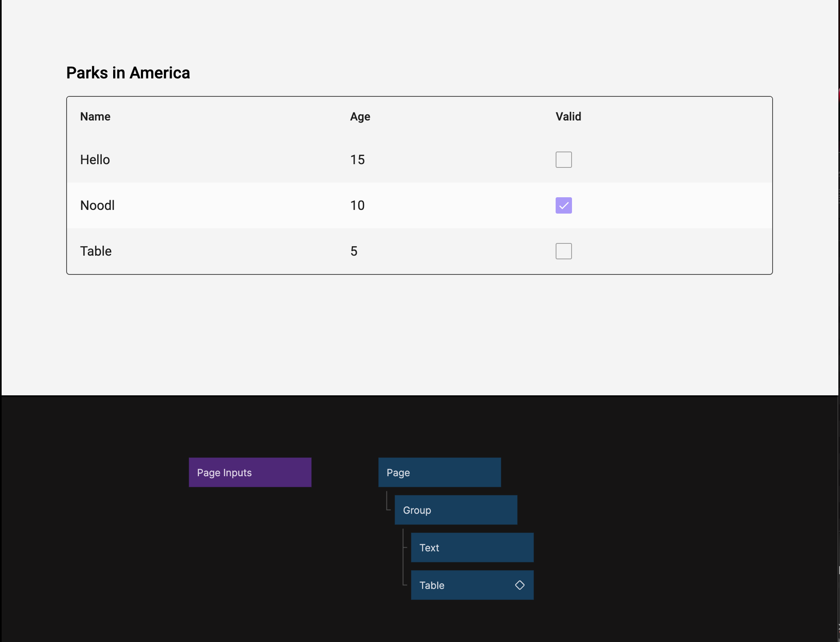This screenshot has height=642, width=840.
Task: Click the Group node under Page
Action: tap(456, 510)
